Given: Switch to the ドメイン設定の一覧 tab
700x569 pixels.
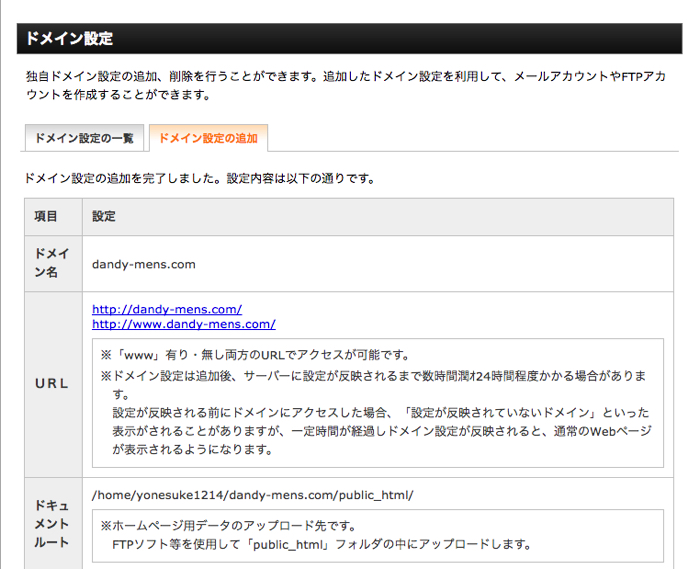Looking at the screenshot, I should point(84,138).
